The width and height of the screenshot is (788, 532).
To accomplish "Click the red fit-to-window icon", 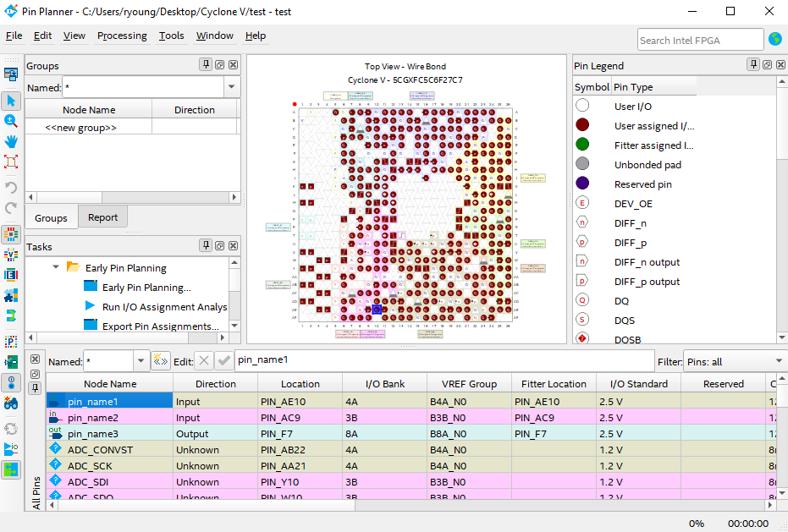I will click(x=11, y=162).
